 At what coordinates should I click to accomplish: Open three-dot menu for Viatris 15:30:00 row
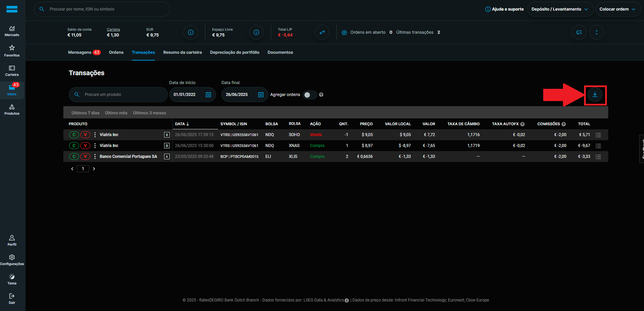[95, 146]
